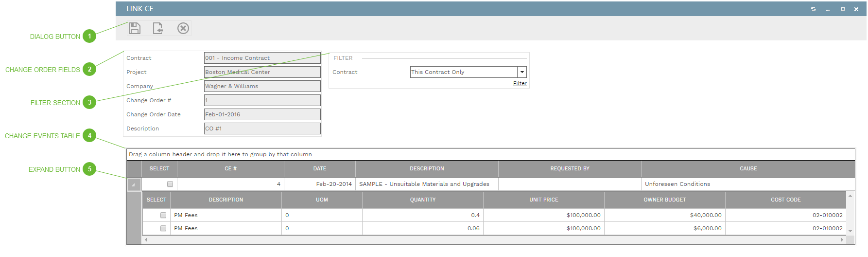The width and height of the screenshot is (868, 257).
Task: Click down arrow of nested vertical scrollbar
Action: (x=850, y=231)
